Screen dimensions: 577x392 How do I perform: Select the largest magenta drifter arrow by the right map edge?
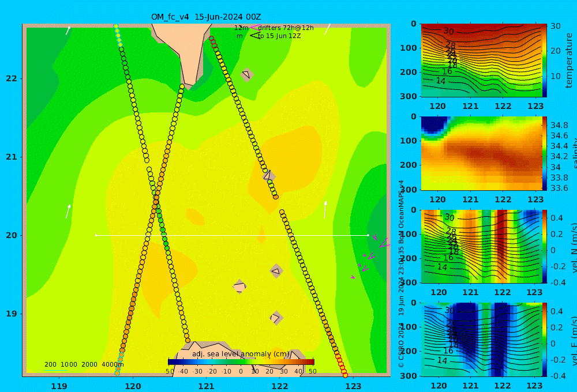pyautogui.click(x=385, y=243)
